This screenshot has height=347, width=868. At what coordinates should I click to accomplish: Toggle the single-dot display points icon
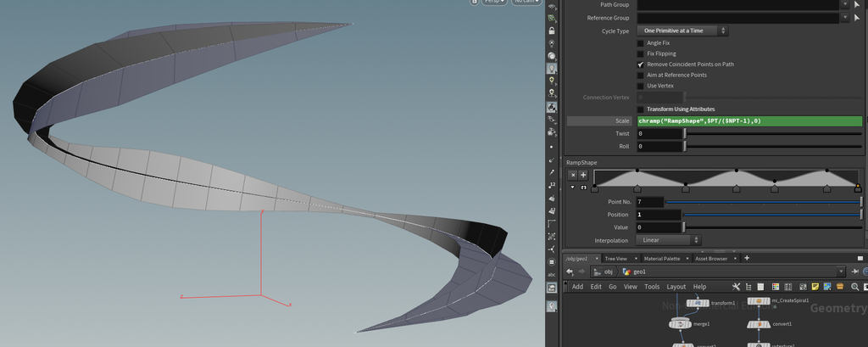[551, 147]
